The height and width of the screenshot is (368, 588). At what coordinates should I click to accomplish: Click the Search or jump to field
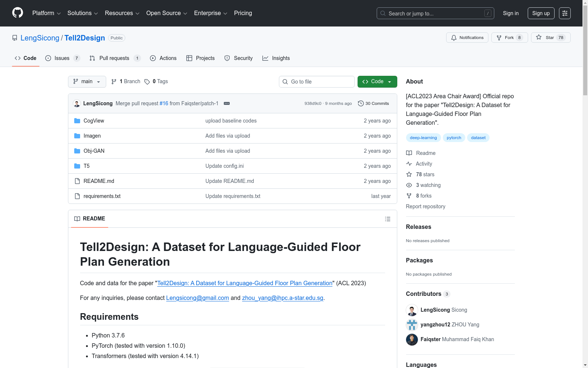click(x=435, y=13)
